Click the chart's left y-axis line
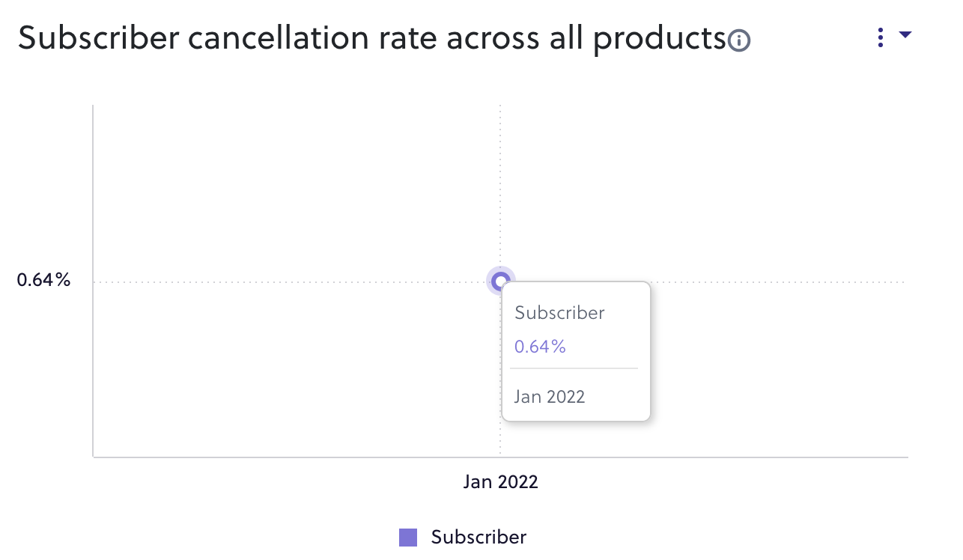 tap(93, 281)
